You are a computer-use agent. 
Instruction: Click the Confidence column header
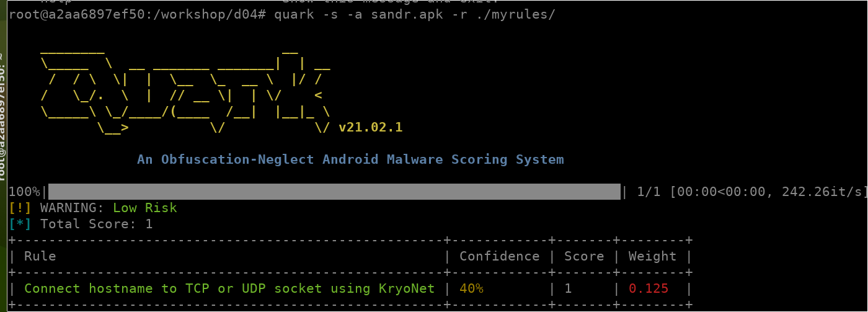[x=499, y=256]
